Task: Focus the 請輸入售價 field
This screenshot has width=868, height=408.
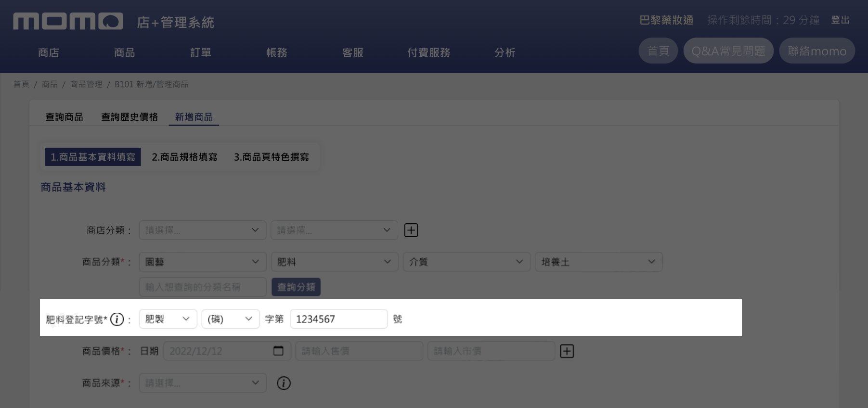Action: [360, 351]
